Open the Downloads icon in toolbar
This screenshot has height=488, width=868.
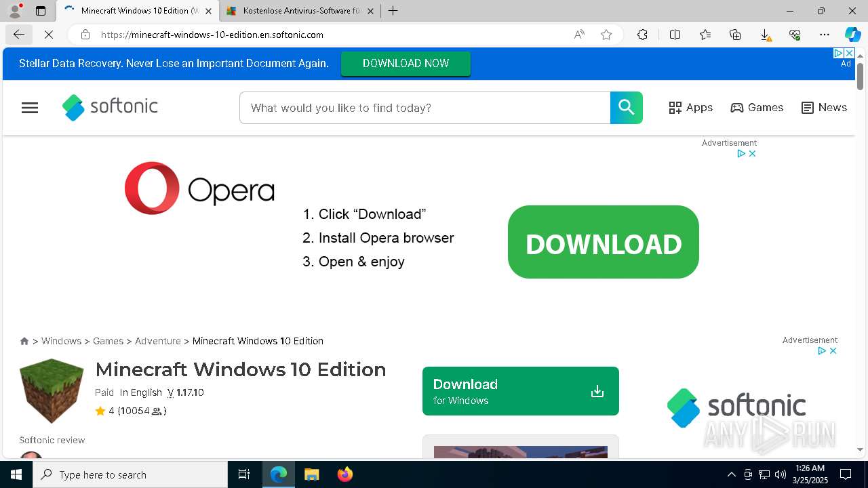click(x=765, y=35)
